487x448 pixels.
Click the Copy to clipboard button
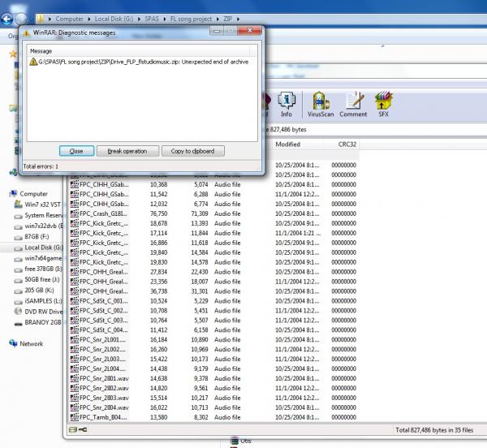[193, 151]
